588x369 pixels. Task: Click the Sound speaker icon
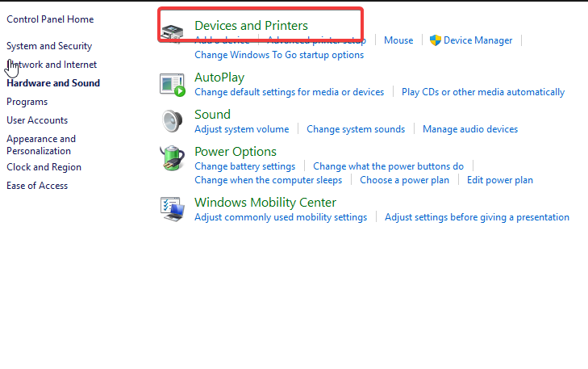pyautogui.click(x=172, y=121)
